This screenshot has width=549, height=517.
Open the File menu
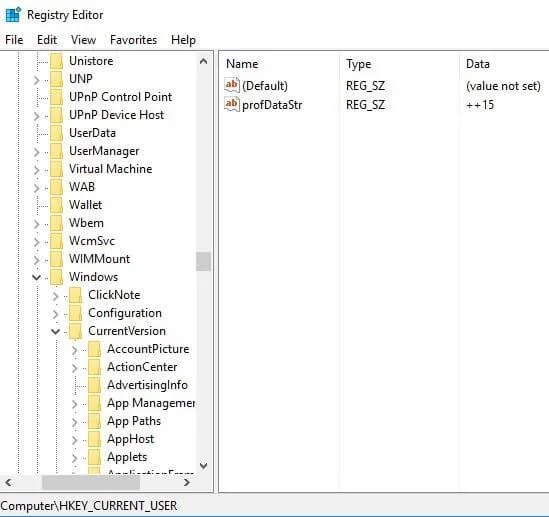tap(14, 40)
